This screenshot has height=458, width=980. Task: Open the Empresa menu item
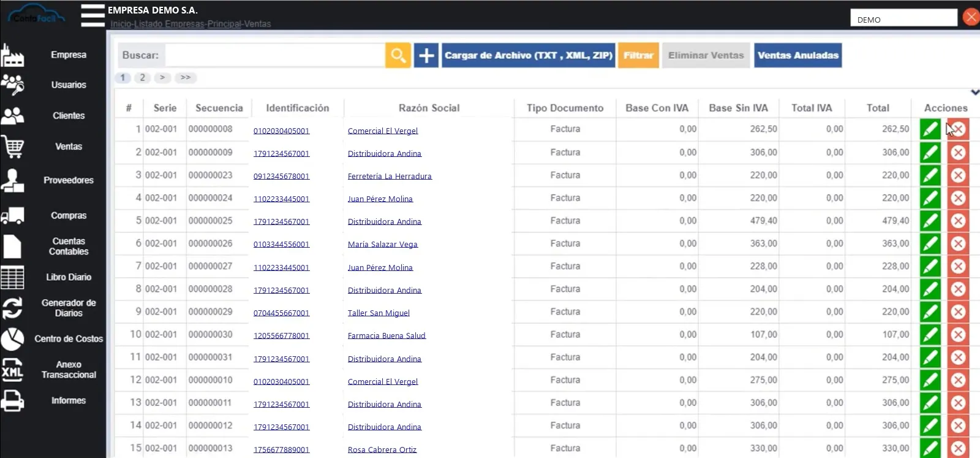tap(69, 55)
